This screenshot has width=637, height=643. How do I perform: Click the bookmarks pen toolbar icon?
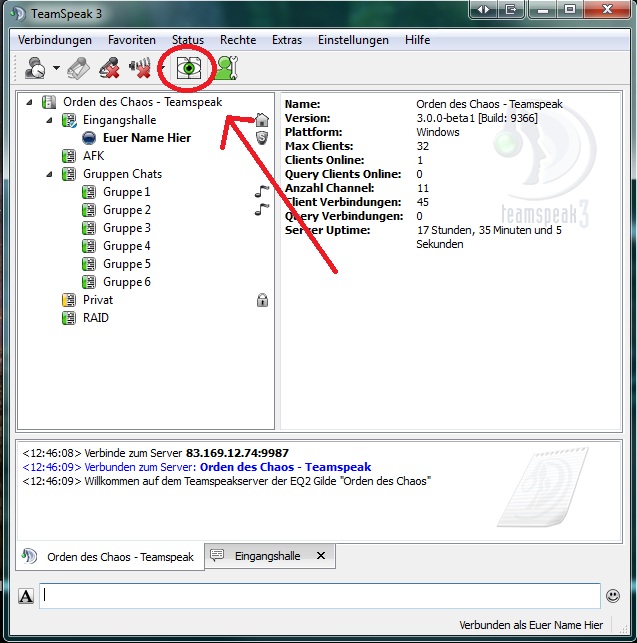(78, 68)
